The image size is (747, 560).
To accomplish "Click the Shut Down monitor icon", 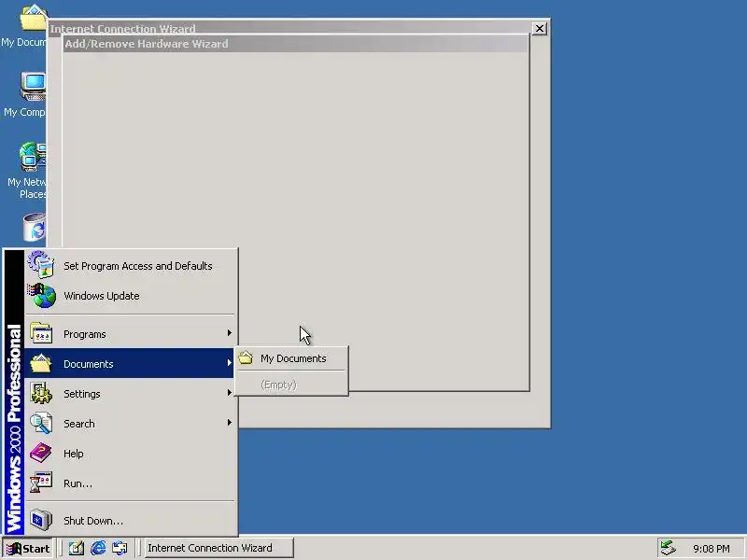I will click(x=41, y=520).
